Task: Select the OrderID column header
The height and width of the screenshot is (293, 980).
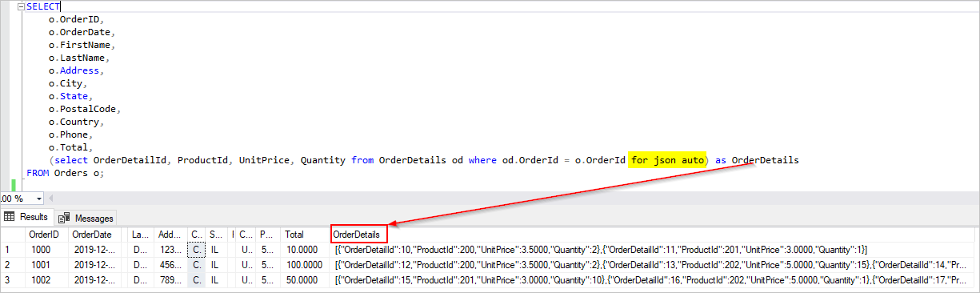Action: point(46,234)
